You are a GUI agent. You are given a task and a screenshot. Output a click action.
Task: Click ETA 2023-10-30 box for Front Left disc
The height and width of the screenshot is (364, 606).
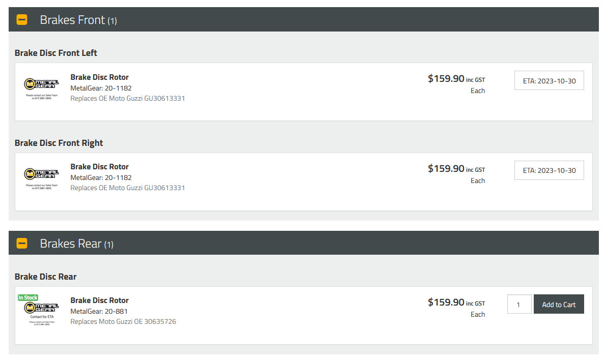[x=549, y=81]
